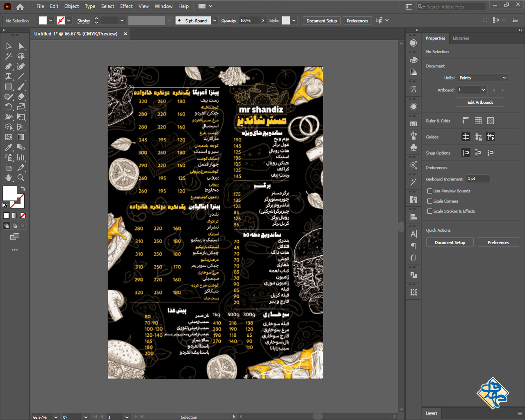Click the Style swatch box
The height and width of the screenshot is (420, 525).
286,21
